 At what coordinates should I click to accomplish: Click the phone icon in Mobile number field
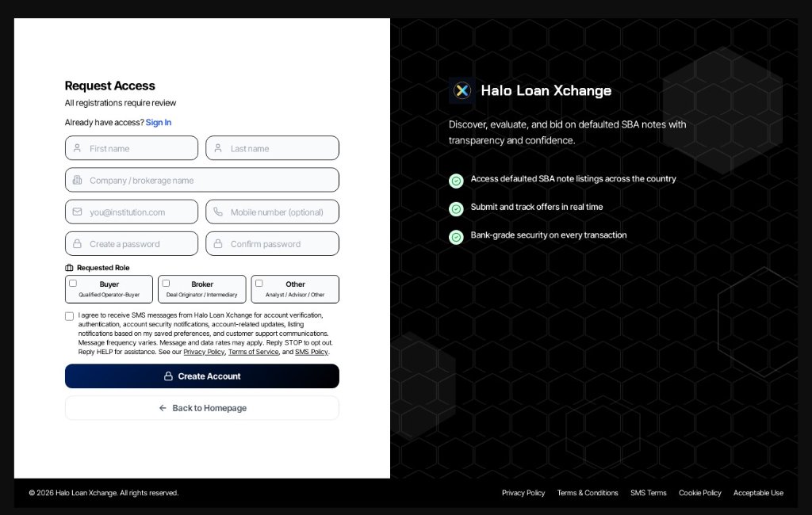[218, 212]
